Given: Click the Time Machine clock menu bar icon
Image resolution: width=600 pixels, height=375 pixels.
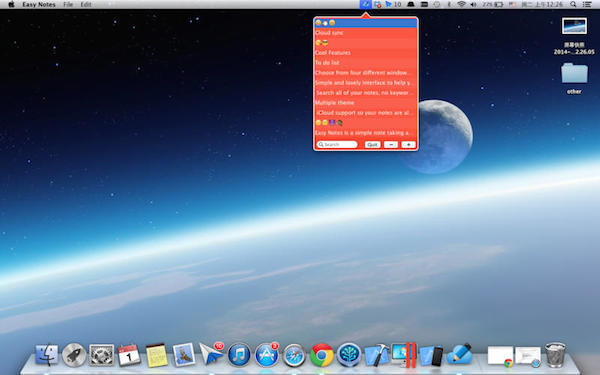Looking at the screenshot, I should (437, 5).
